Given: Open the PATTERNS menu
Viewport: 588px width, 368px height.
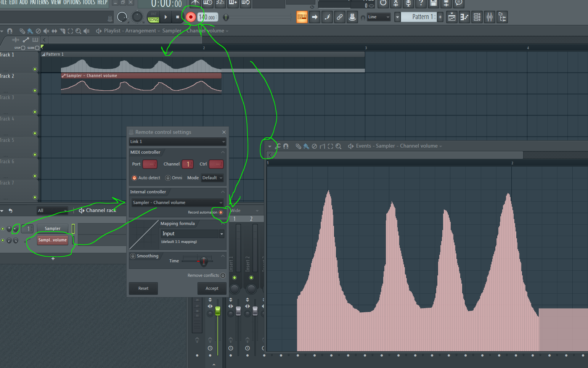Looking at the screenshot, I should 40,2.
